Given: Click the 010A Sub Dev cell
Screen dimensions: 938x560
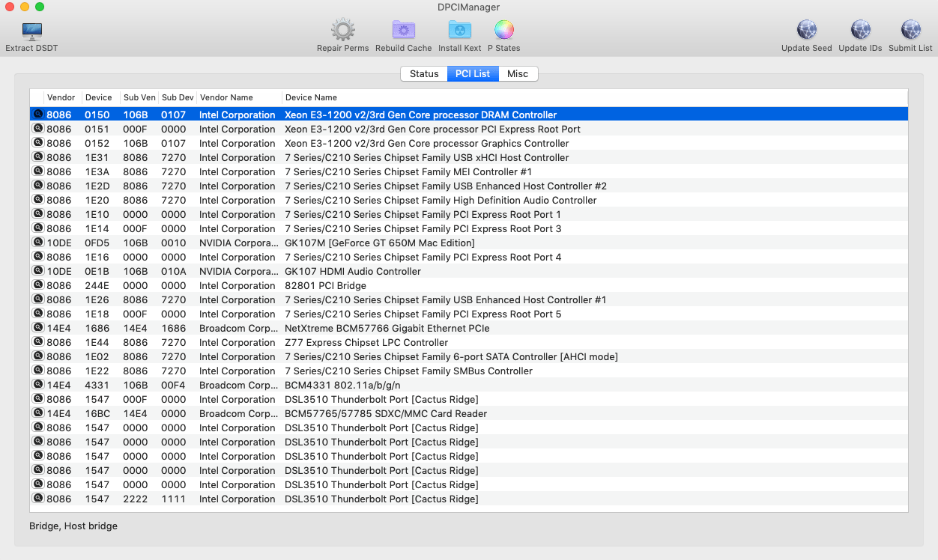Looking at the screenshot, I should click(x=174, y=271).
